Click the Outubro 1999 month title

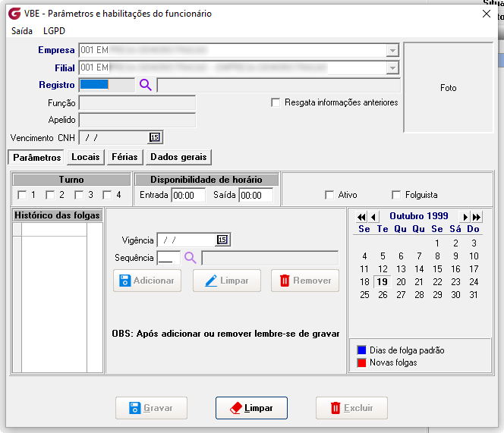point(419,216)
